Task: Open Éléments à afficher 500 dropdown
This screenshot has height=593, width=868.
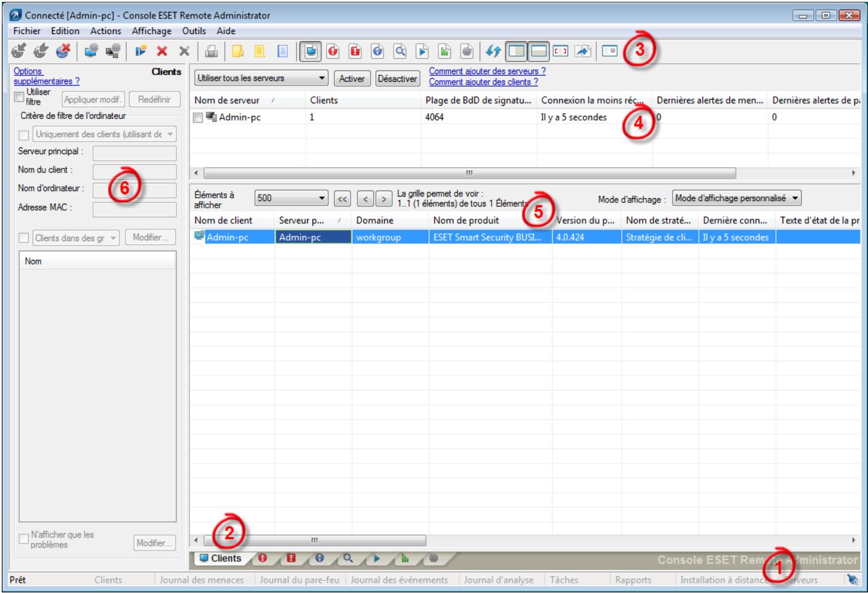Action: 292,198
